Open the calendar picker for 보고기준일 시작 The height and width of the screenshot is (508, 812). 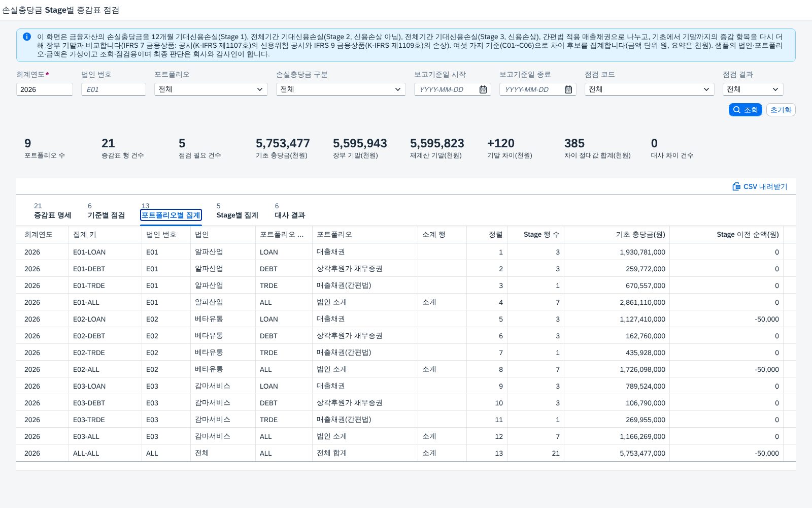(x=483, y=89)
